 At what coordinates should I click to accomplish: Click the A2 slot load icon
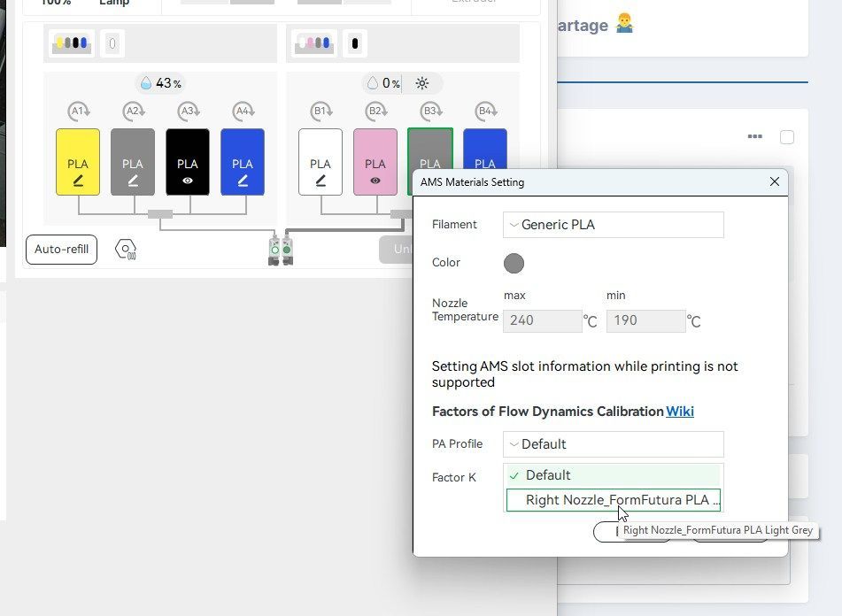click(x=133, y=111)
